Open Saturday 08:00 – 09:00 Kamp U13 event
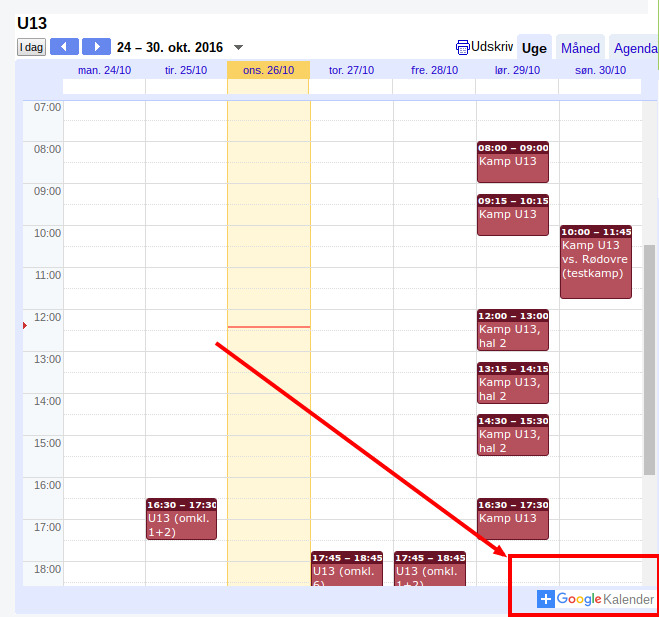659x617 pixels. pos(513,162)
